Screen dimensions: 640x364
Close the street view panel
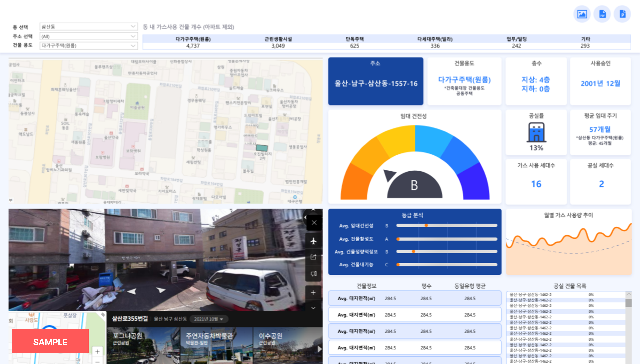pyautogui.click(x=314, y=223)
